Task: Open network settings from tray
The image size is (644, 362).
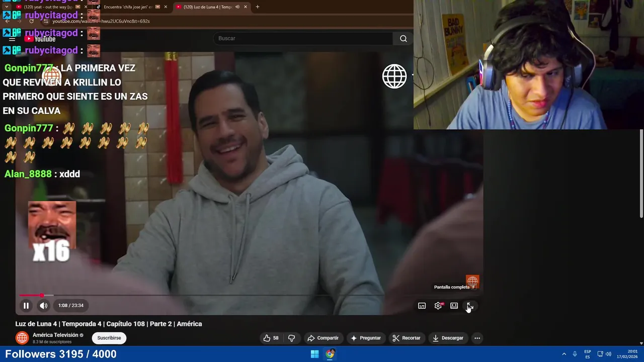Action: (600, 354)
